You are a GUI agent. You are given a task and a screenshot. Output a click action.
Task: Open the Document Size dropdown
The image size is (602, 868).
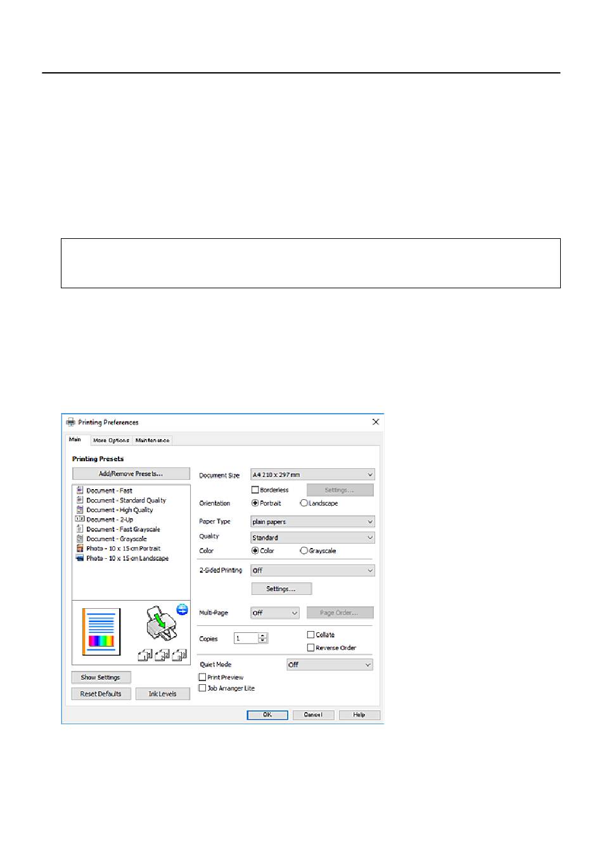pyautogui.click(x=312, y=475)
